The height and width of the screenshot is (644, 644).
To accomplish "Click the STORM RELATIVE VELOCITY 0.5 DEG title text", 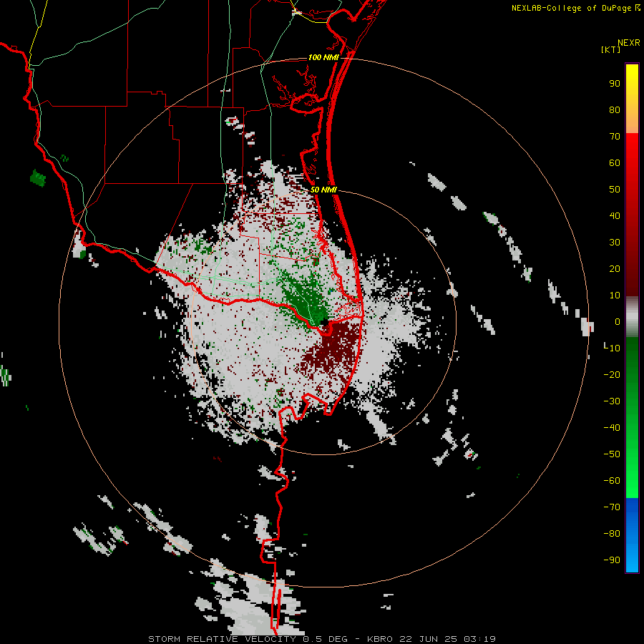I will [248, 639].
